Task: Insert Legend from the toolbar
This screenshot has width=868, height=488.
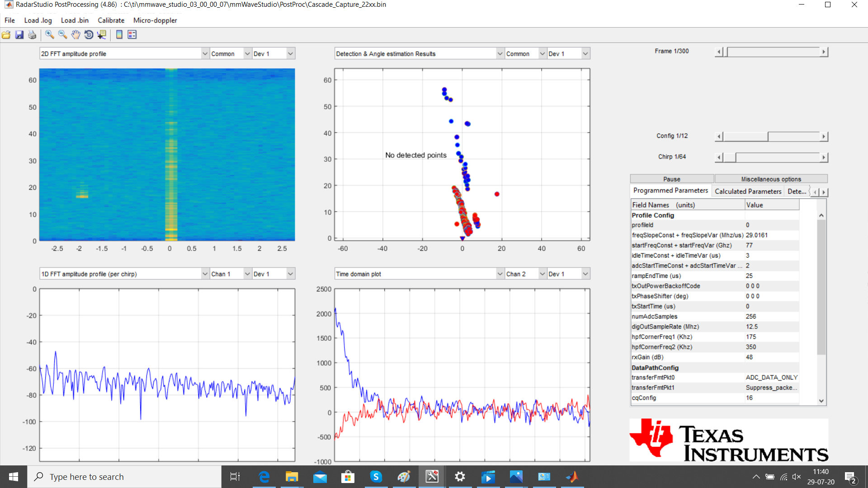Action: point(132,35)
